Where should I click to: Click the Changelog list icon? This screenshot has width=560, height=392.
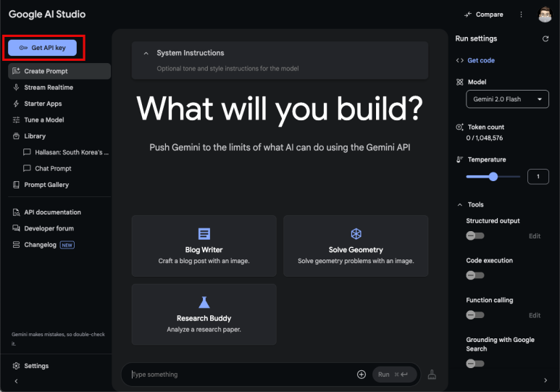coord(16,245)
